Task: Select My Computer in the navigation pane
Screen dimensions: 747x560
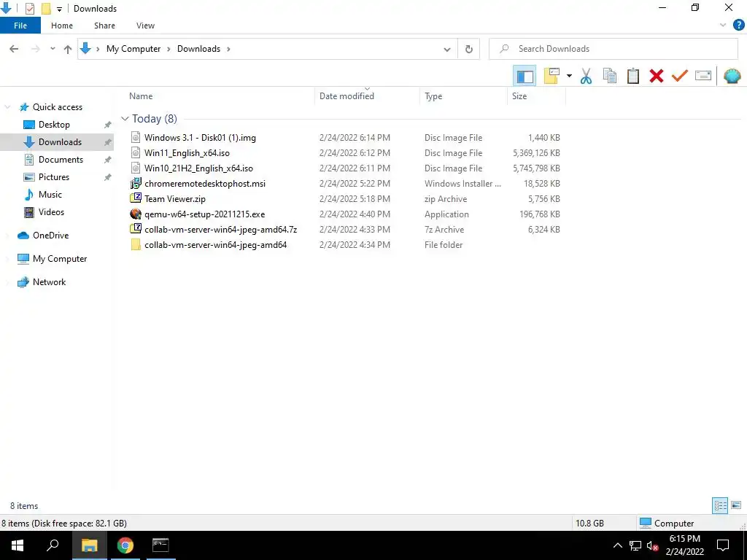Action: (x=60, y=259)
